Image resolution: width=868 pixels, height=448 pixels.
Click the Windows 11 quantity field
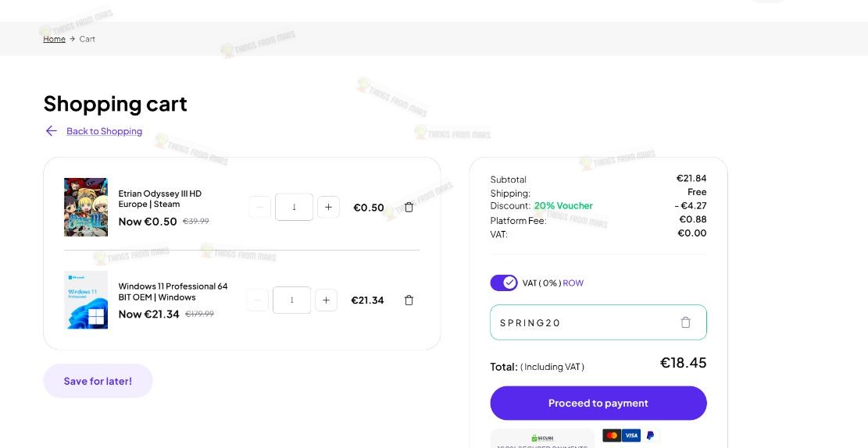pos(291,300)
